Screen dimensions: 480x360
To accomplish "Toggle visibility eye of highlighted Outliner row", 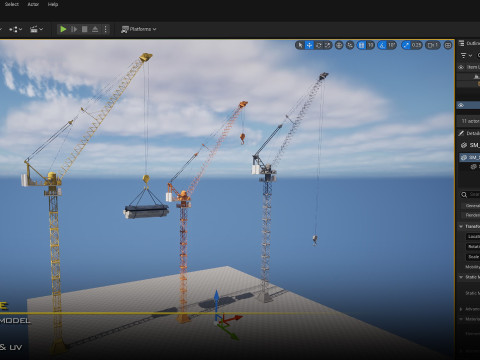I will tap(461, 105).
